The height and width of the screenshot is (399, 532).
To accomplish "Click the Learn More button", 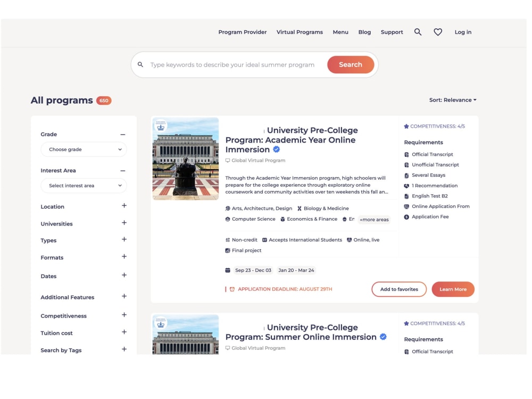I will click(x=453, y=289).
